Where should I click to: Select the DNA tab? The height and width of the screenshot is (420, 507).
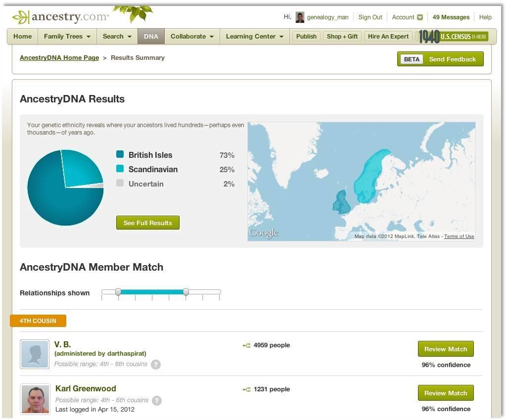(151, 37)
